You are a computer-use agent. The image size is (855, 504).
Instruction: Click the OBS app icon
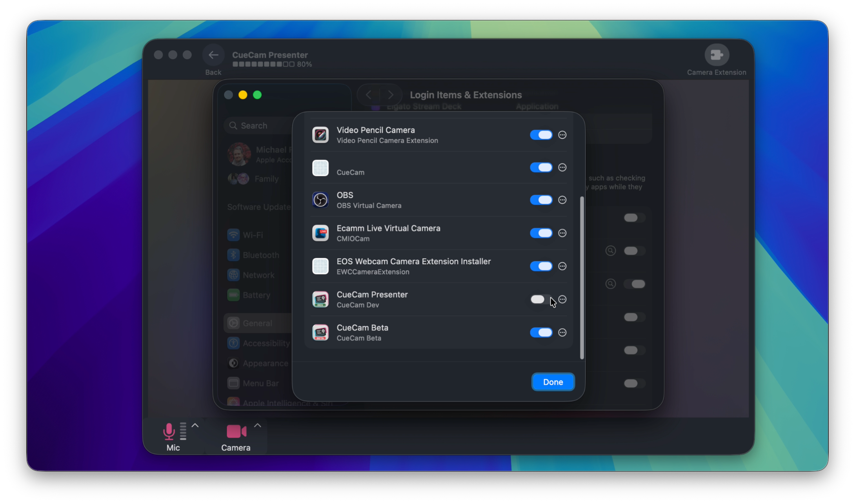(x=320, y=200)
